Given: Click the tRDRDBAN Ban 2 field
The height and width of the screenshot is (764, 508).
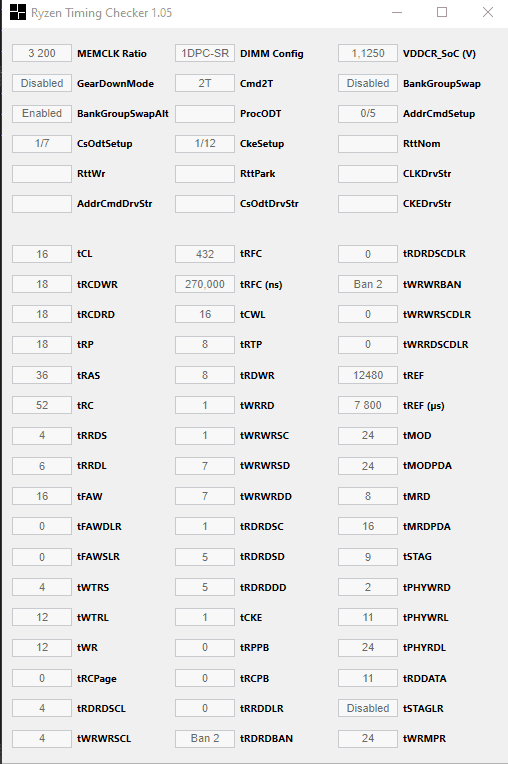Looking at the screenshot, I should 205,738.
